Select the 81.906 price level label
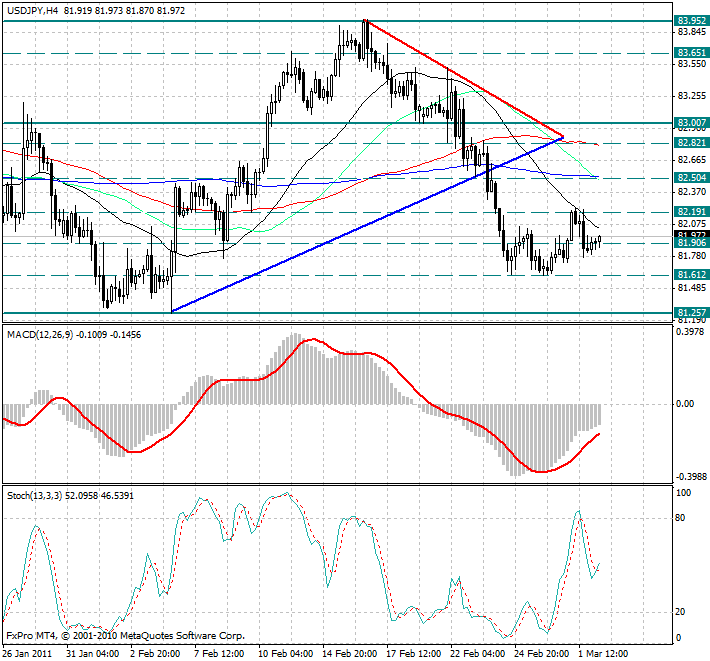 pyautogui.click(x=691, y=243)
